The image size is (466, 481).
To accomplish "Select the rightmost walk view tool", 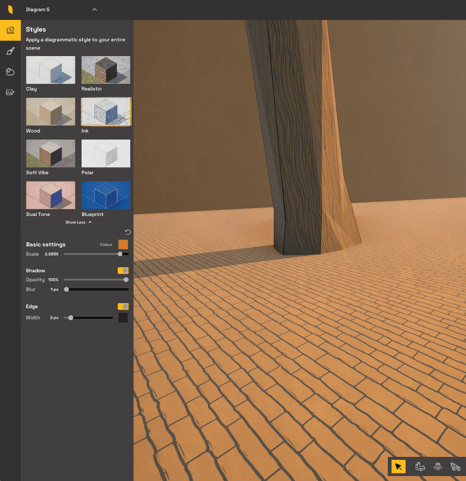I will pos(455,467).
